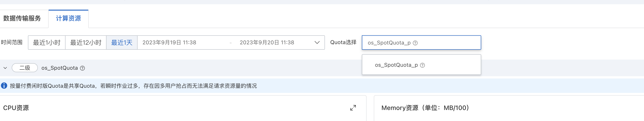Expand the CPU资源 chart to fullscreen

coord(353,108)
